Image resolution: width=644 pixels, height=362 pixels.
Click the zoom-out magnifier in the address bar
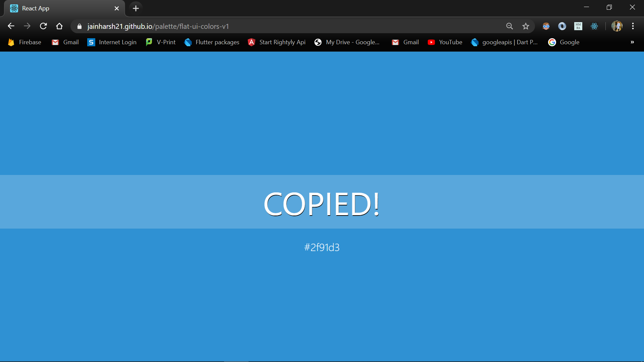[509, 26]
